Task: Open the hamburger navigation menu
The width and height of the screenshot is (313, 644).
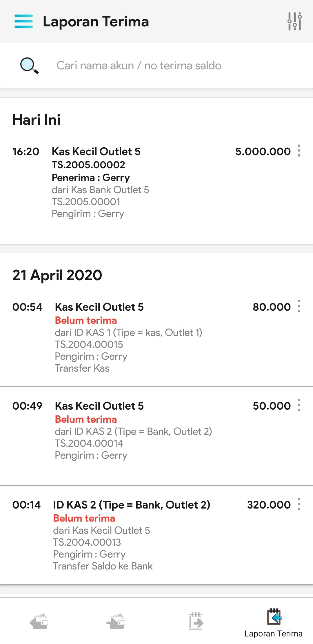Action: click(x=23, y=21)
